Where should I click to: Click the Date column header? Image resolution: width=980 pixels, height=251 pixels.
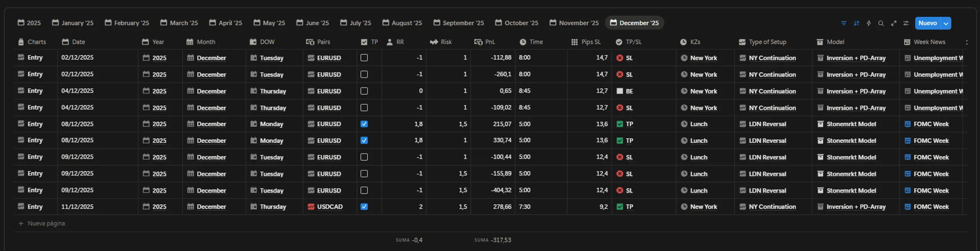click(x=73, y=42)
